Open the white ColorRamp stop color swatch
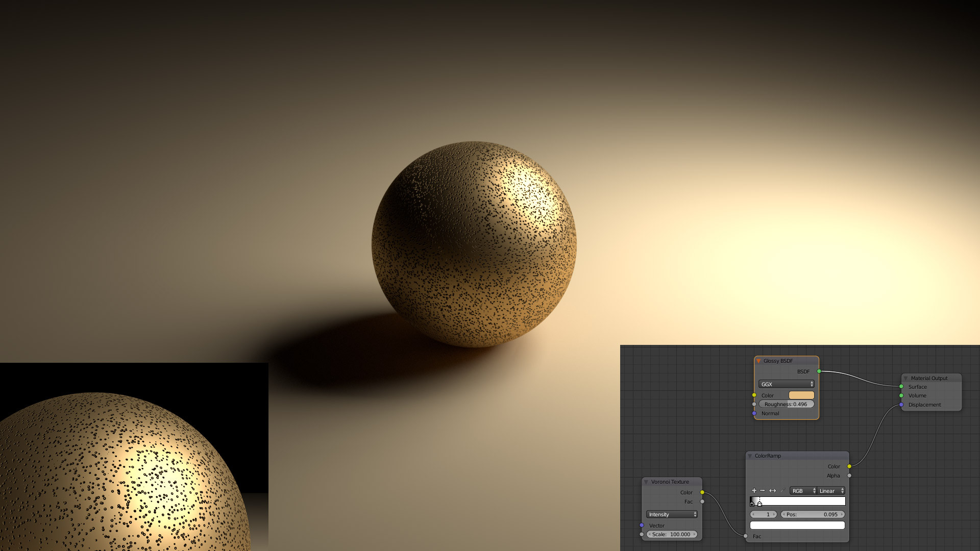This screenshot has width=980, height=551. click(797, 525)
